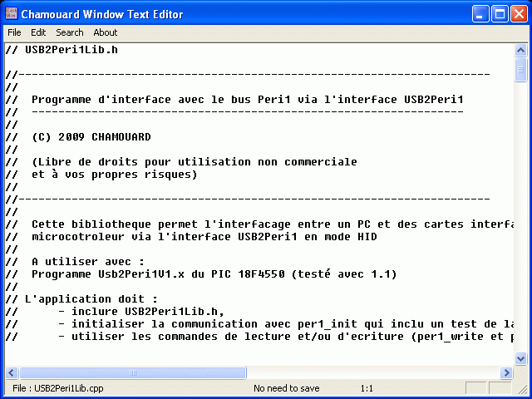Image resolution: width=532 pixels, height=399 pixels.
Task: Place cursor on '(C) 2009 CHAMOUARD' line
Action: [x=91, y=137]
